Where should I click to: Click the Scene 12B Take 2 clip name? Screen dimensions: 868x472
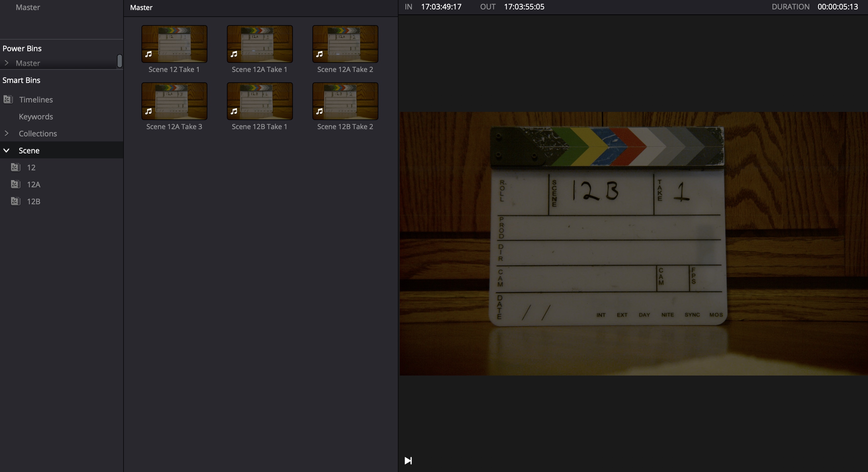point(345,127)
